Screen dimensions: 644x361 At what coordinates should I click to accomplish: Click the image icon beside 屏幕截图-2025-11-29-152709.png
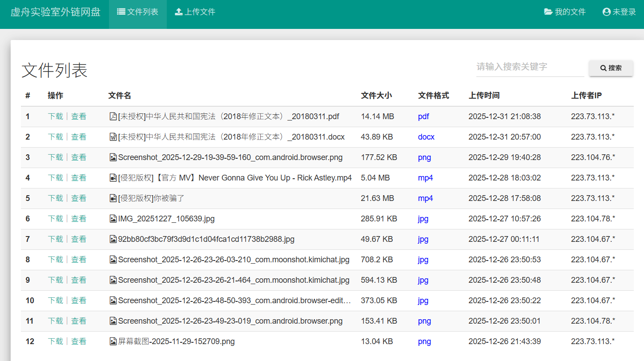pos(113,341)
